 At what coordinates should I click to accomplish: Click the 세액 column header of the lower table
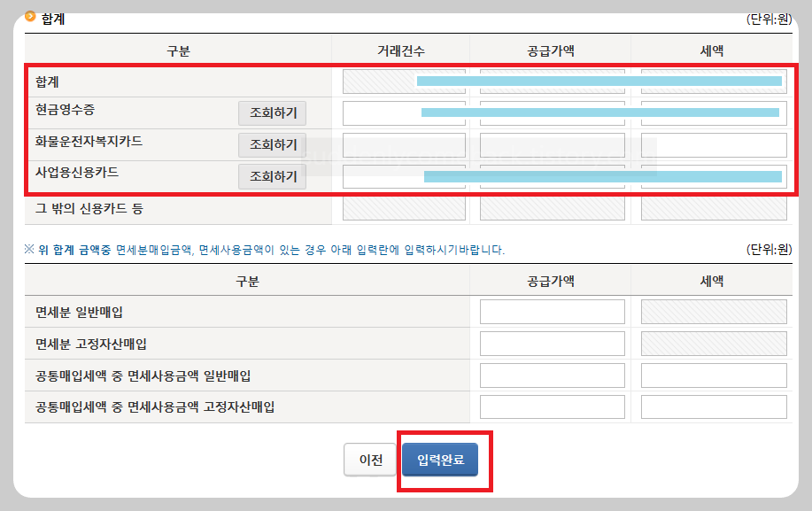(713, 279)
